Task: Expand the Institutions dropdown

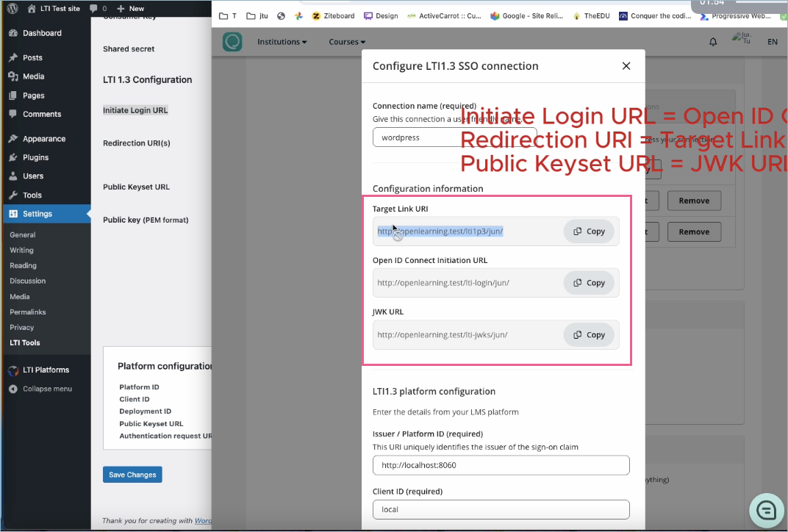Action: (282, 42)
